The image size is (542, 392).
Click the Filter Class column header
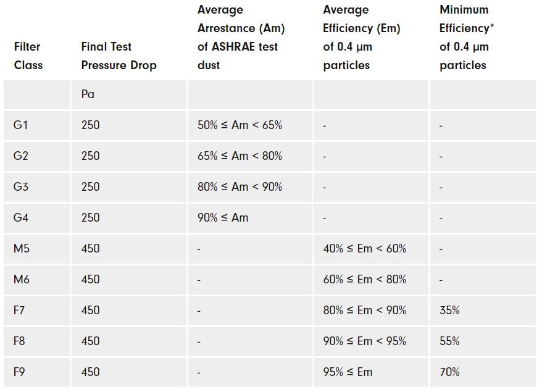(28, 56)
